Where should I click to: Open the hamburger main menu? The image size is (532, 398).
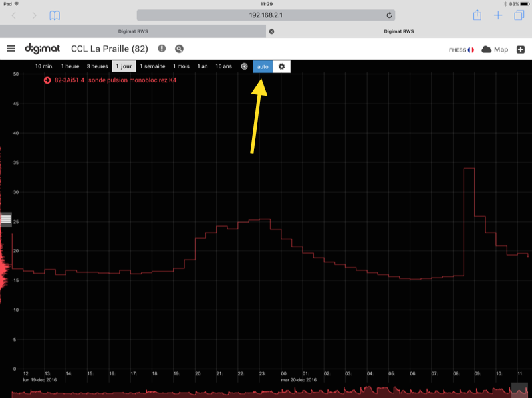click(x=11, y=49)
